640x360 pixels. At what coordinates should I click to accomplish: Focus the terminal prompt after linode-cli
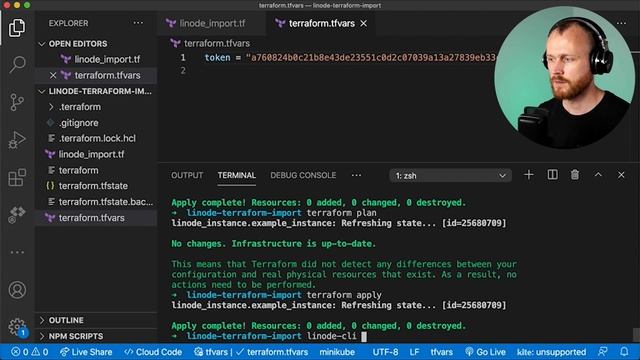coord(364,336)
